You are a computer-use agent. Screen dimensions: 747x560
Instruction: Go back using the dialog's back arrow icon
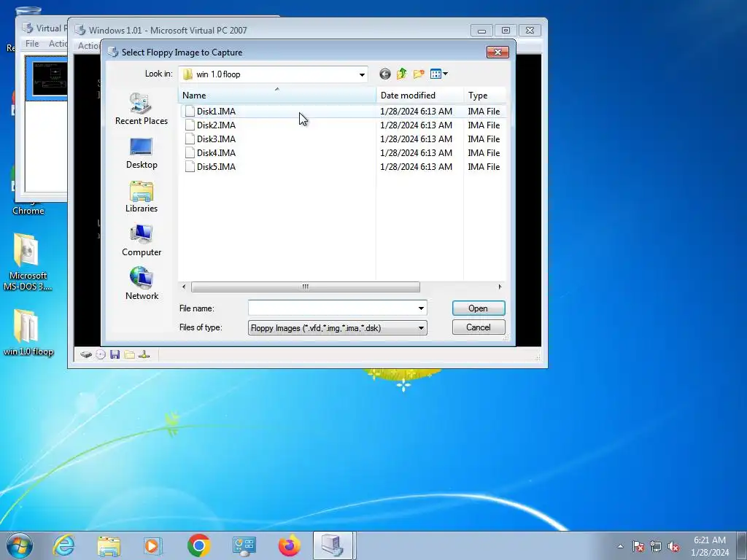tap(385, 74)
